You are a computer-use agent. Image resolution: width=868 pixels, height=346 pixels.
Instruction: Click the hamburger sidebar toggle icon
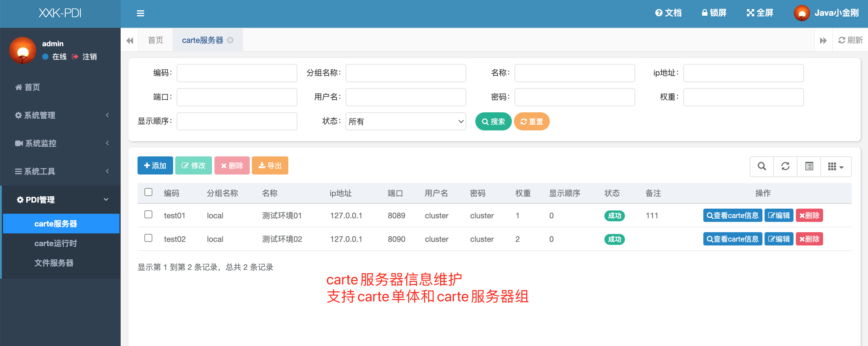[141, 13]
